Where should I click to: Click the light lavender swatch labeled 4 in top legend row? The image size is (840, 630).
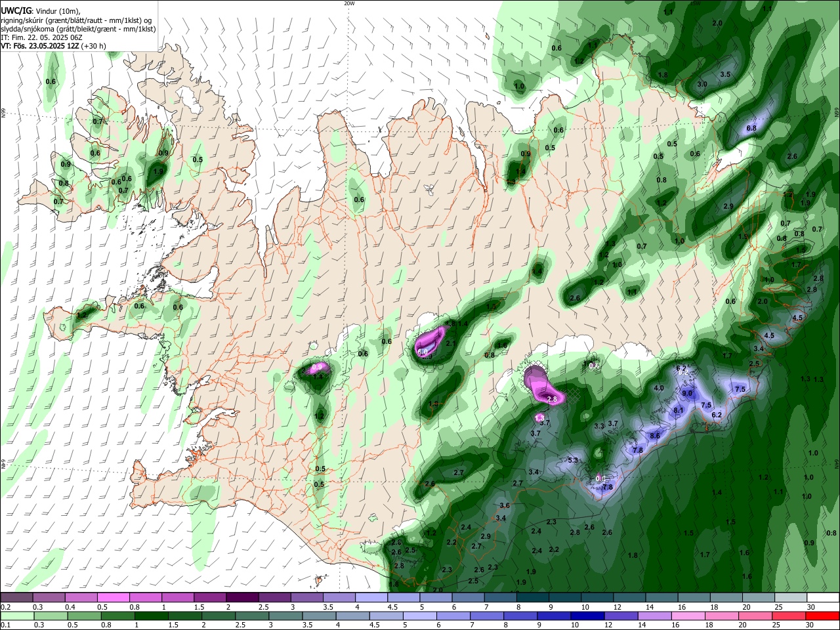click(x=371, y=598)
